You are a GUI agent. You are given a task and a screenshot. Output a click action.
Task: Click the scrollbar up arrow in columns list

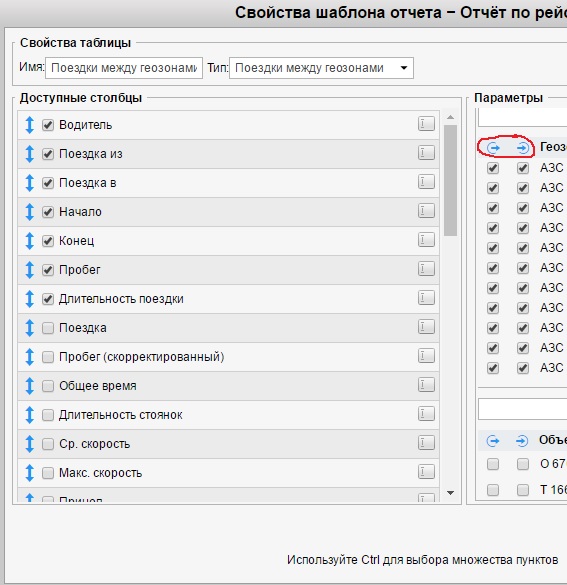(451, 117)
